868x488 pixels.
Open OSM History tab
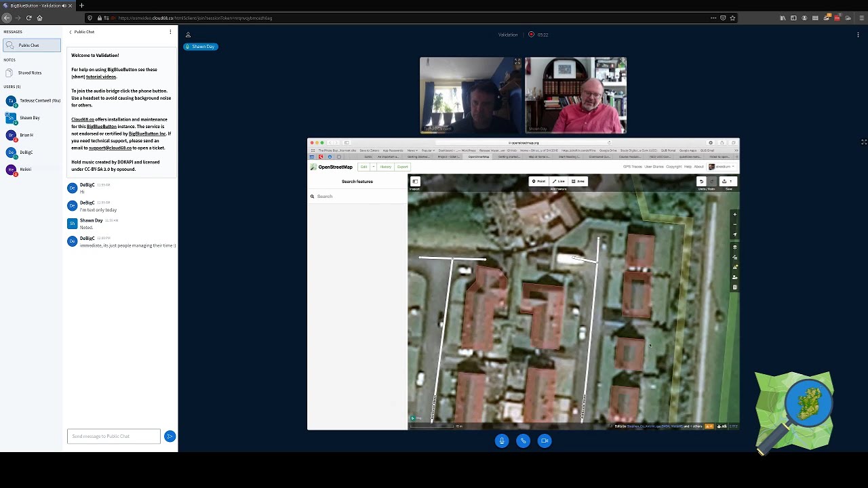pyautogui.click(x=386, y=167)
